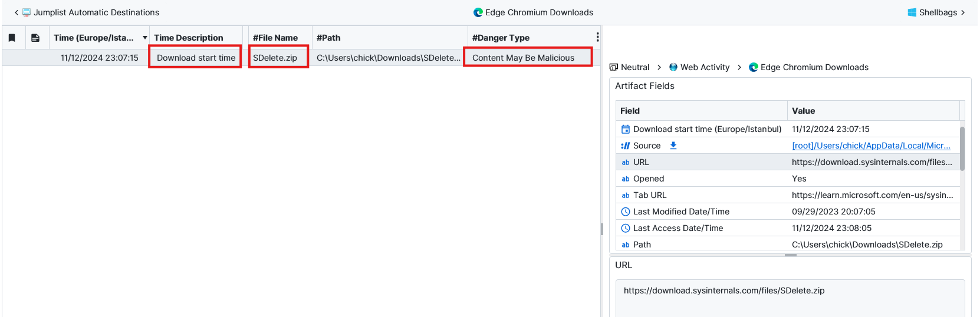
Task: Click the notes document column icon
Action: (x=35, y=38)
